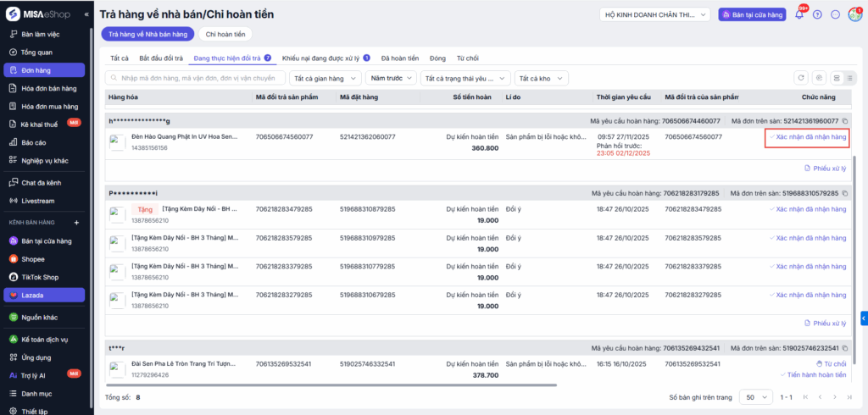Open user avatar menu
868x415 pixels.
pos(854,14)
